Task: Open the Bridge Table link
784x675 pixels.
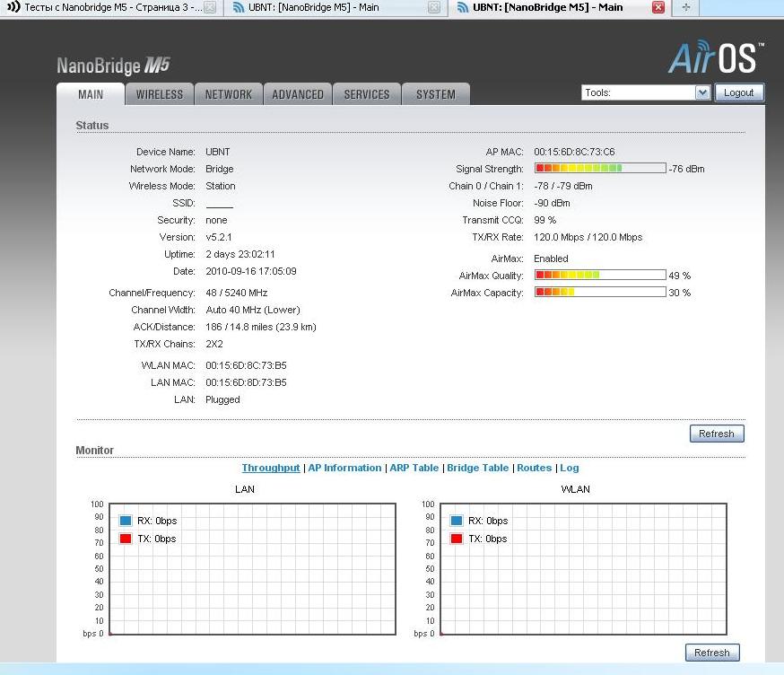Action: pyautogui.click(x=477, y=468)
